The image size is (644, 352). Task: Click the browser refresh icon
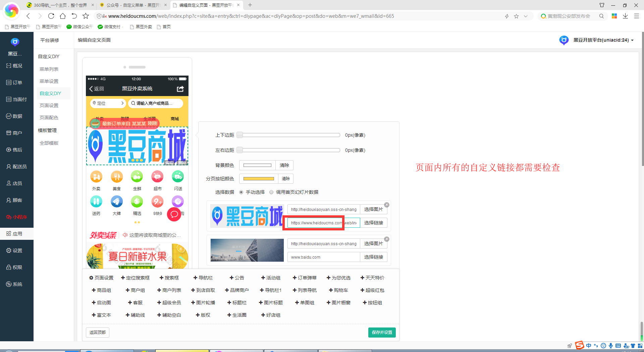[51, 16]
